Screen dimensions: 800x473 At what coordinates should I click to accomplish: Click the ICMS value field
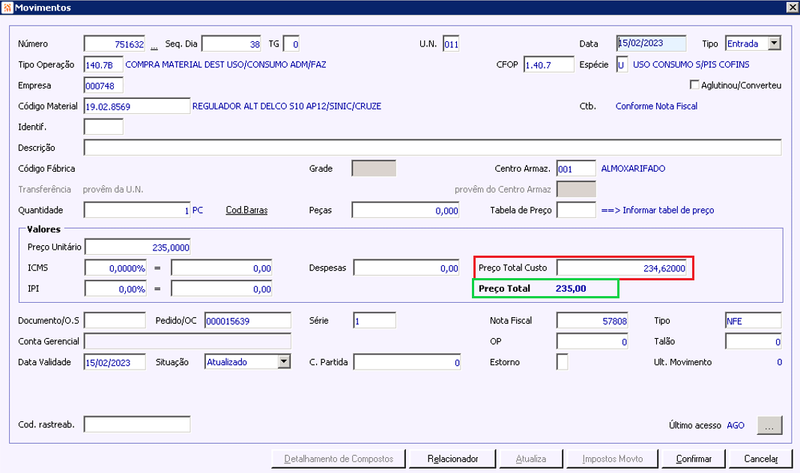221,268
